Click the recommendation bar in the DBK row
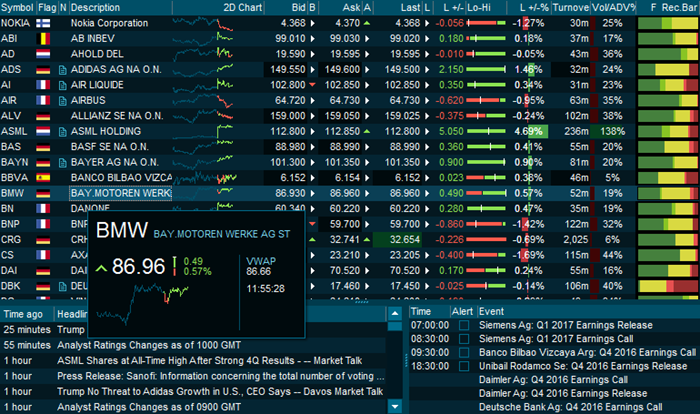 pyautogui.click(x=668, y=286)
